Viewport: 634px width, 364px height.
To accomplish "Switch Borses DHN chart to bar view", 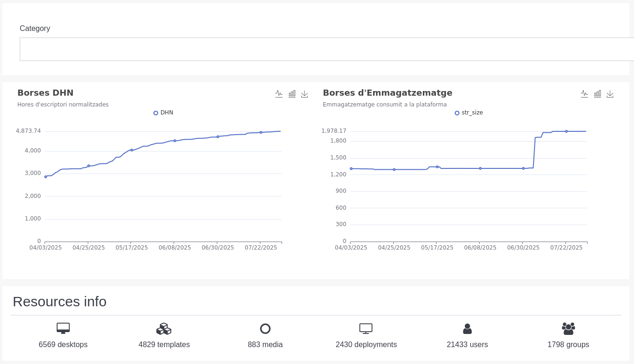I will (292, 94).
